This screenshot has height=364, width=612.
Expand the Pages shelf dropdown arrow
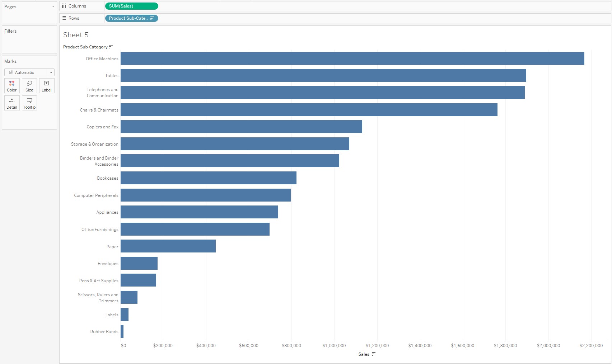pyautogui.click(x=53, y=6)
